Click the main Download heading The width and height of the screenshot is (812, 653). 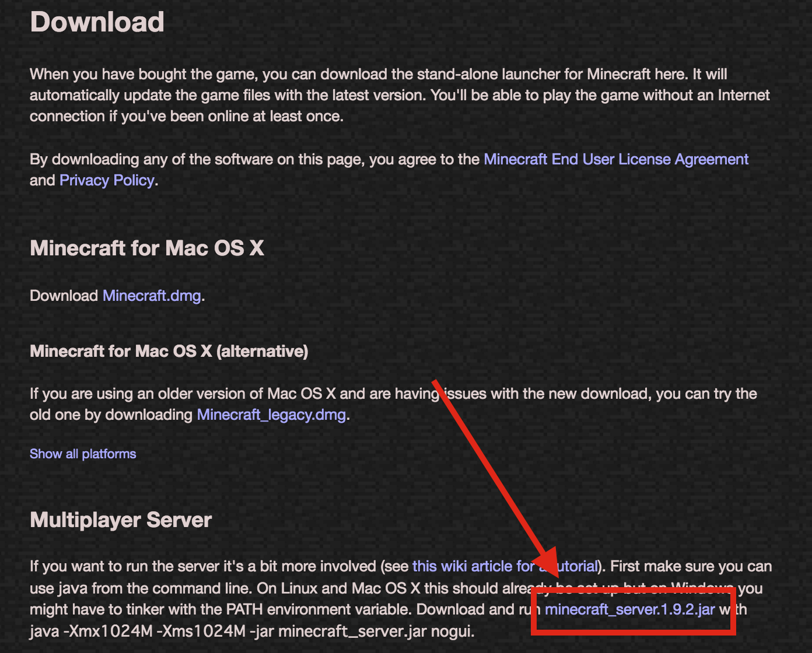click(x=97, y=22)
